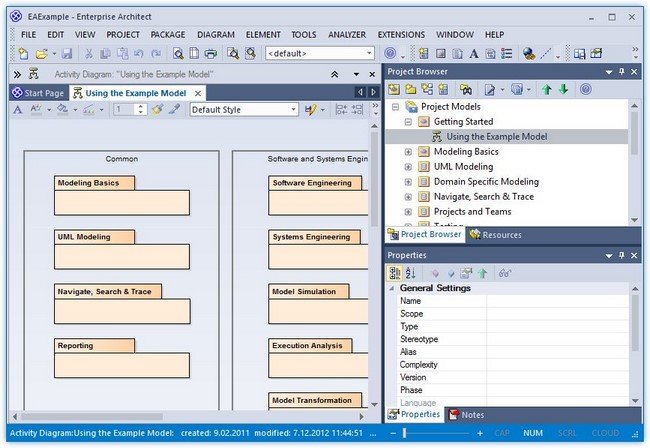Screen dimensions: 650x448
Task: Collapse the General Settings property group
Action: pyautogui.click(x=392, y=288)
